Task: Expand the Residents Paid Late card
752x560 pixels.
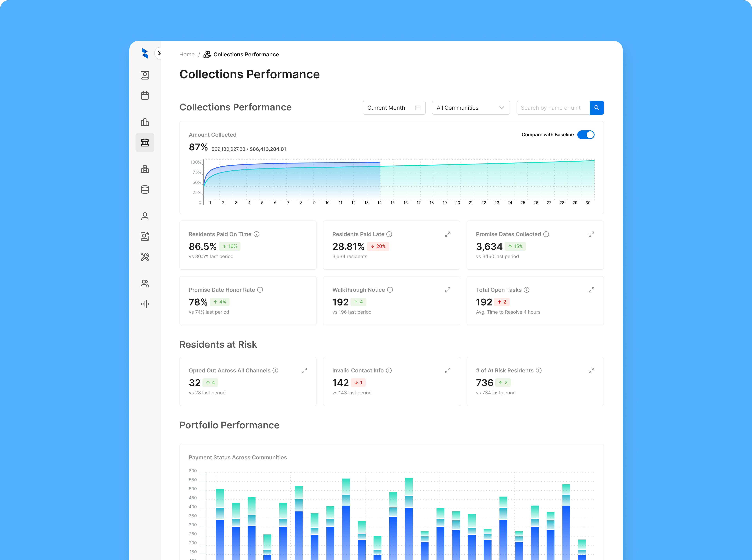Action: [x=447, y=234]
